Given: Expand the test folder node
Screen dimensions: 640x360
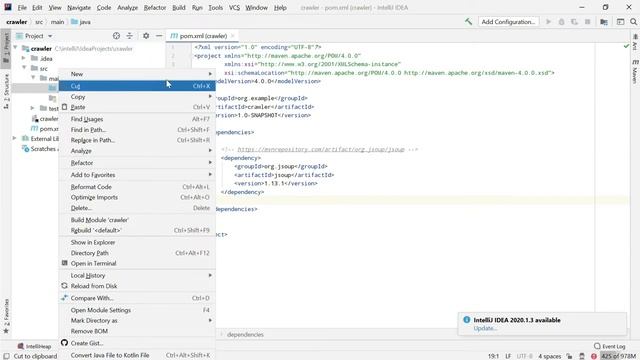Looking at the screenshot, I should 33,108.
